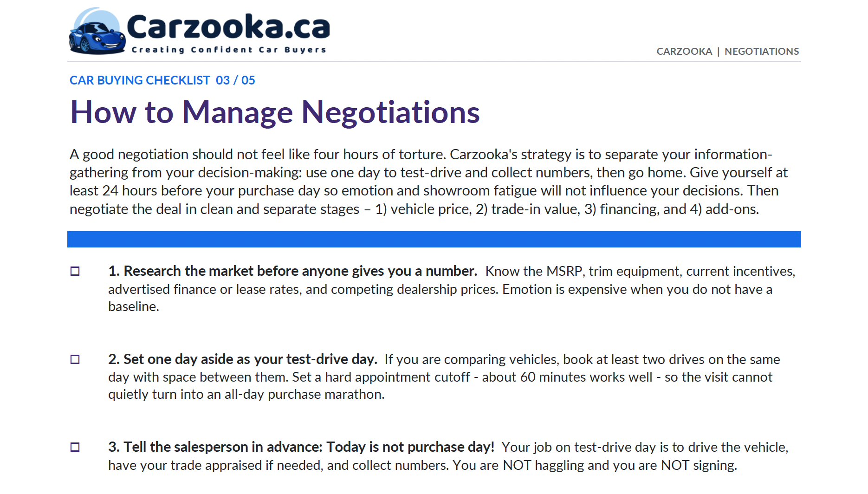This screenshot has width=868, height=494.
Task: Click the solid blue divider bar
Action: pyautogui.click(x=434, y=239)
